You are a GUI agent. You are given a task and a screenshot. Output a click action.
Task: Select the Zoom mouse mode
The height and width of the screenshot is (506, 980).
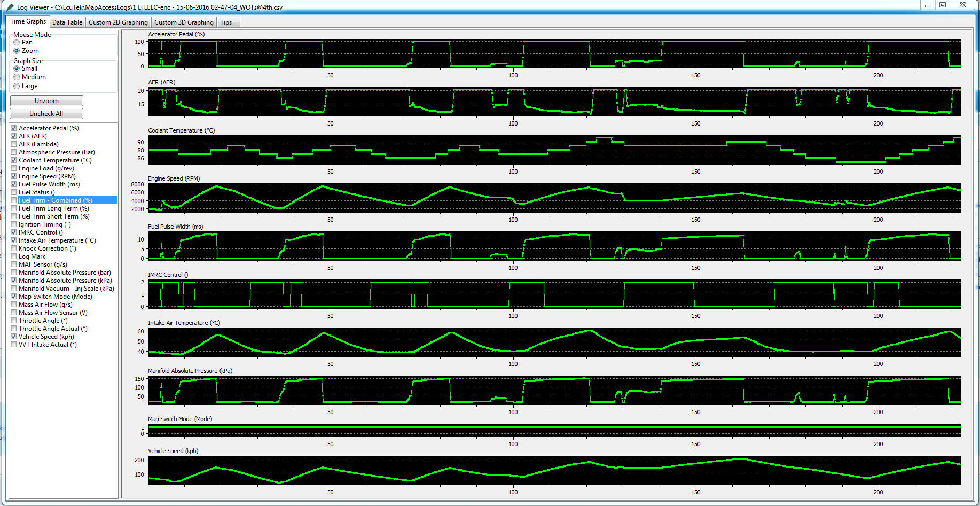17,51
